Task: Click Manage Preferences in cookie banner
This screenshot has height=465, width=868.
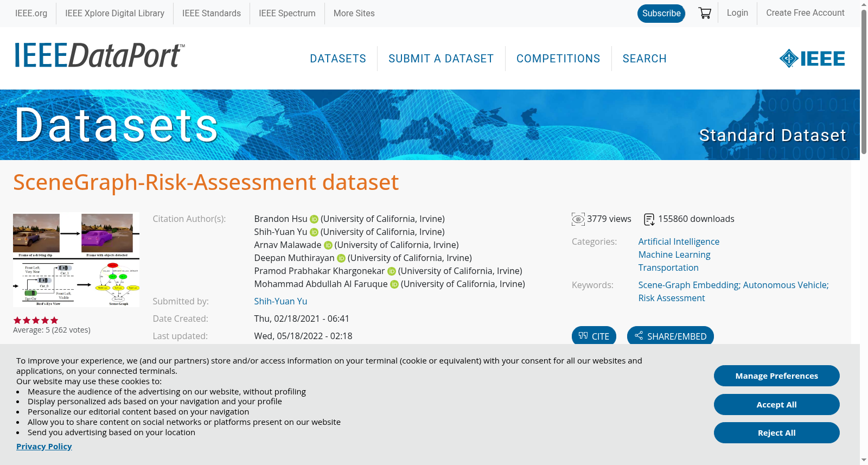Action: coord(777,375)
